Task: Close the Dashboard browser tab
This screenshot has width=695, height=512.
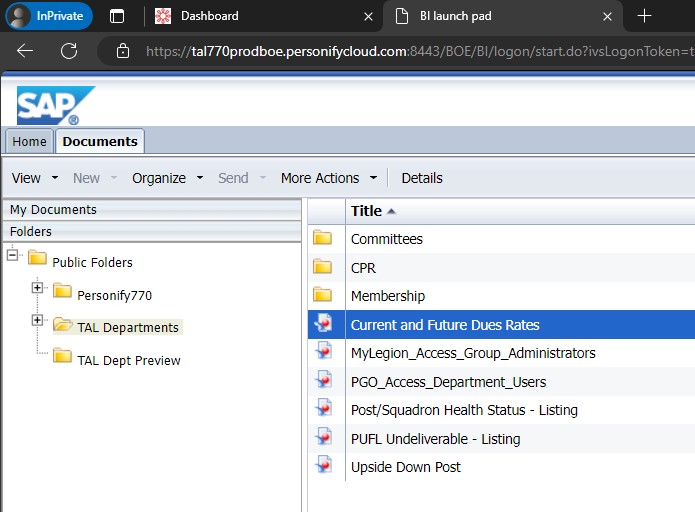Action: point(368,17)
